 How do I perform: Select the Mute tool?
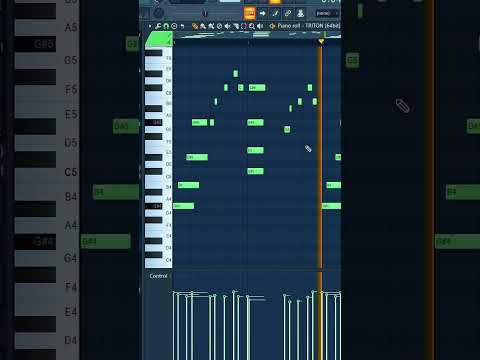pyautogui.click(x=227, y=26)
